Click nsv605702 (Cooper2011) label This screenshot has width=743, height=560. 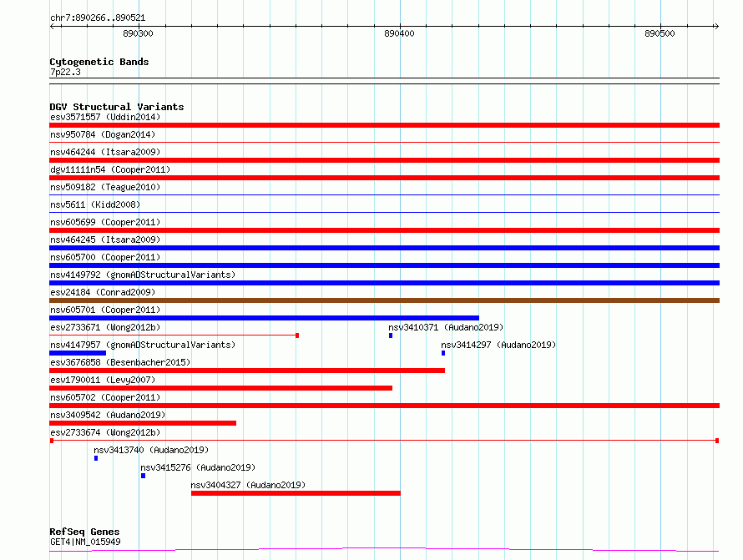(x=105, y=397)
